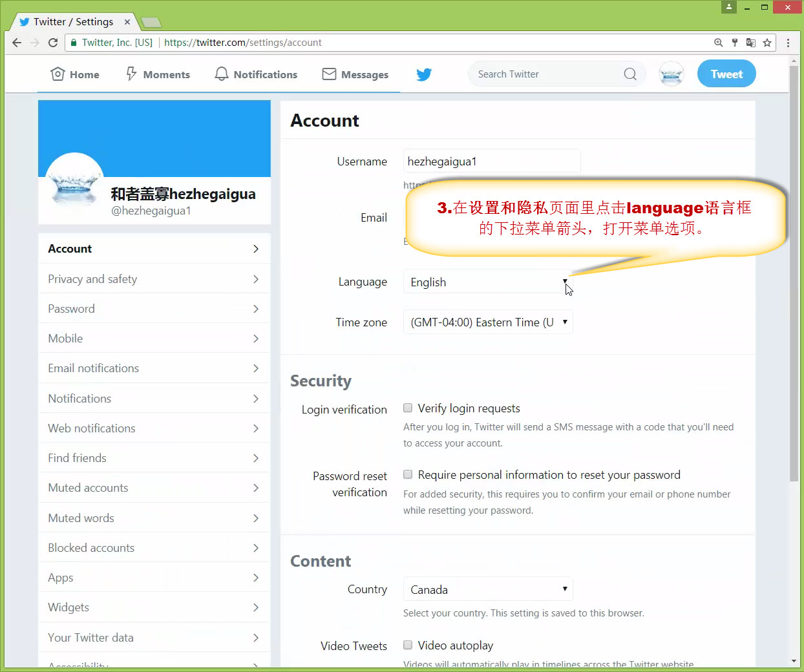The height and width of the screenshot is (672, 804).
Task: Click into the Username text field
Action: 491,162
